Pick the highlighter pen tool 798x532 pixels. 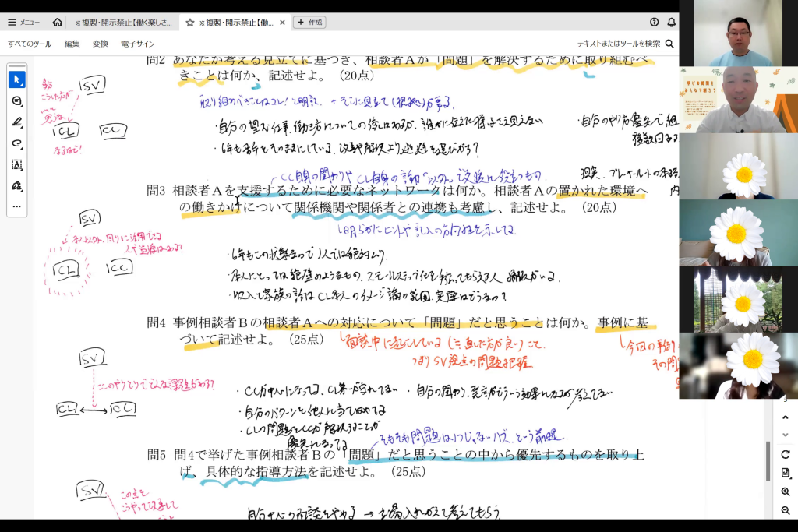[x=16, y=122]
